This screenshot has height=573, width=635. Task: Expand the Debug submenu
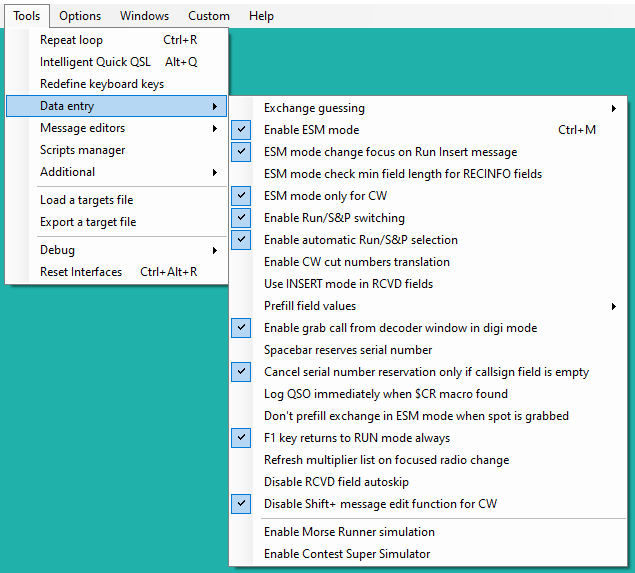pyautogui.click(x=117, y=250)
